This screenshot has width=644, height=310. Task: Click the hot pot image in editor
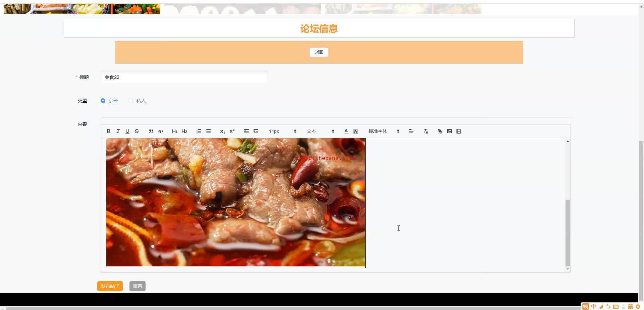(236, 202)
